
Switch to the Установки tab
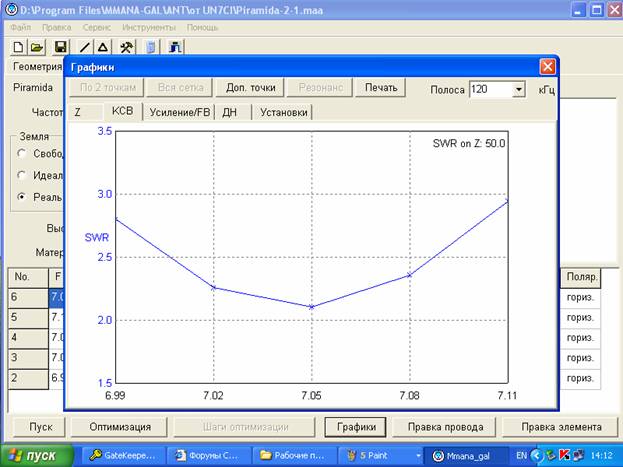pyautogui.click(x=284, y=112)
